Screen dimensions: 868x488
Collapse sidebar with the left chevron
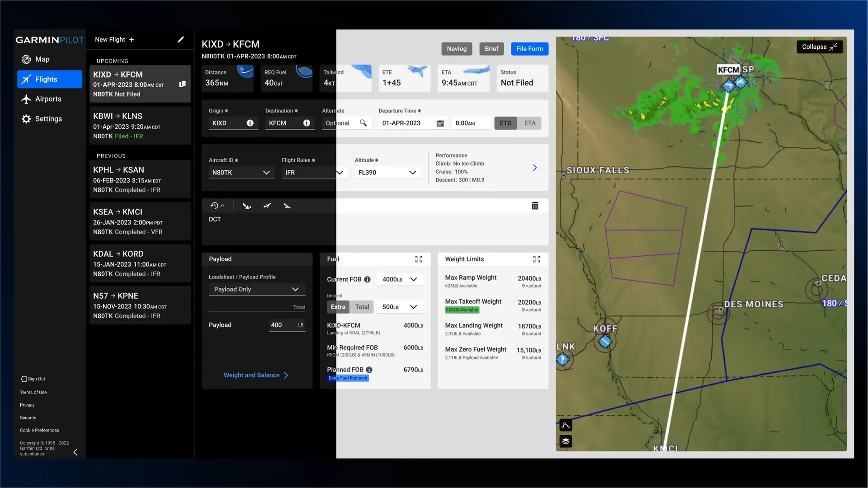click(75, 452)
